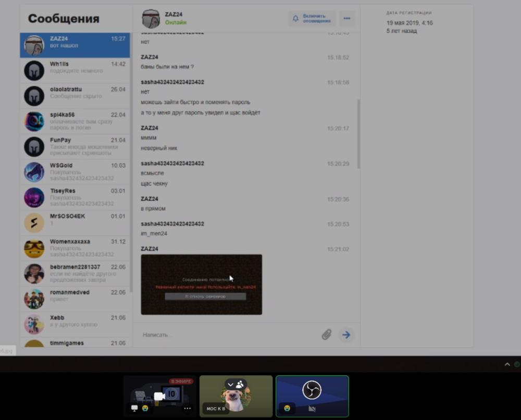Click video camera icon on live stream tile
Screen dimensions: 521x420
[x=159, y=396]
